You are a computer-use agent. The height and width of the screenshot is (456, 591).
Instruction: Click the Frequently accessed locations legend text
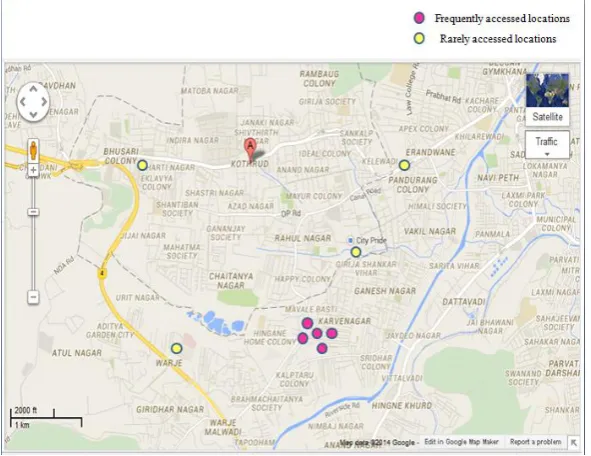click(502, 18)
